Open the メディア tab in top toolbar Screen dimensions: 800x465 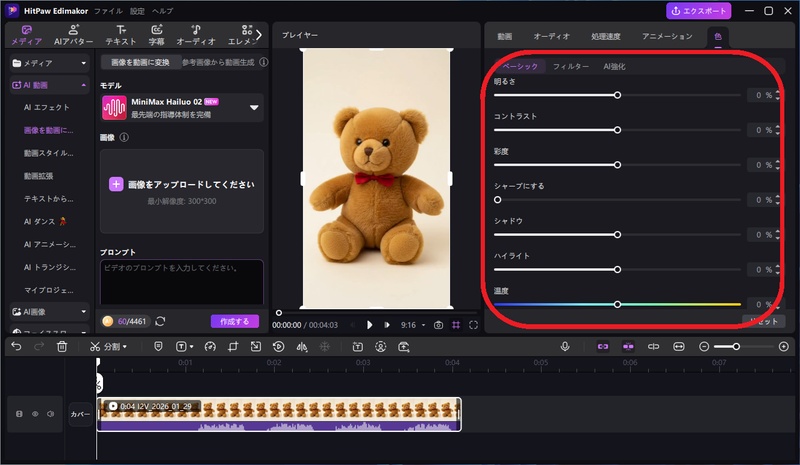point(27,35)
